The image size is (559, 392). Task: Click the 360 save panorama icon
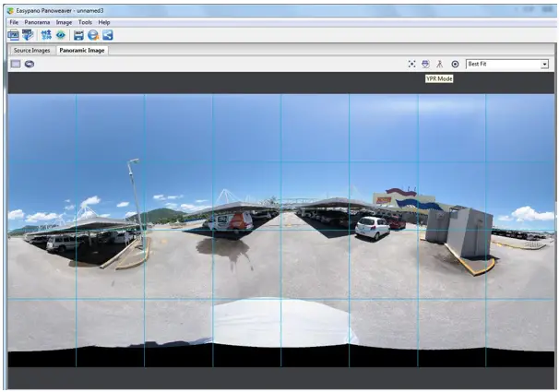pyautogui.click(x=78, y=35)
